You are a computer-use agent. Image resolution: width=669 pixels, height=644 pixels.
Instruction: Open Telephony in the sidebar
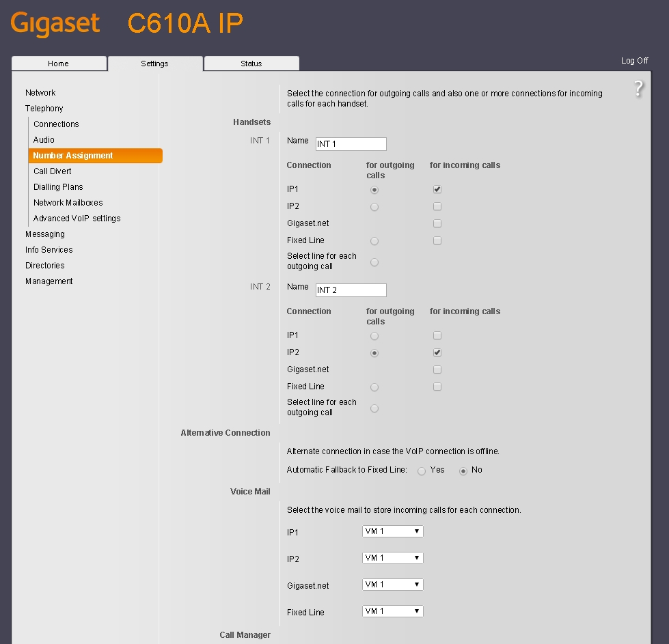(44, 109)
